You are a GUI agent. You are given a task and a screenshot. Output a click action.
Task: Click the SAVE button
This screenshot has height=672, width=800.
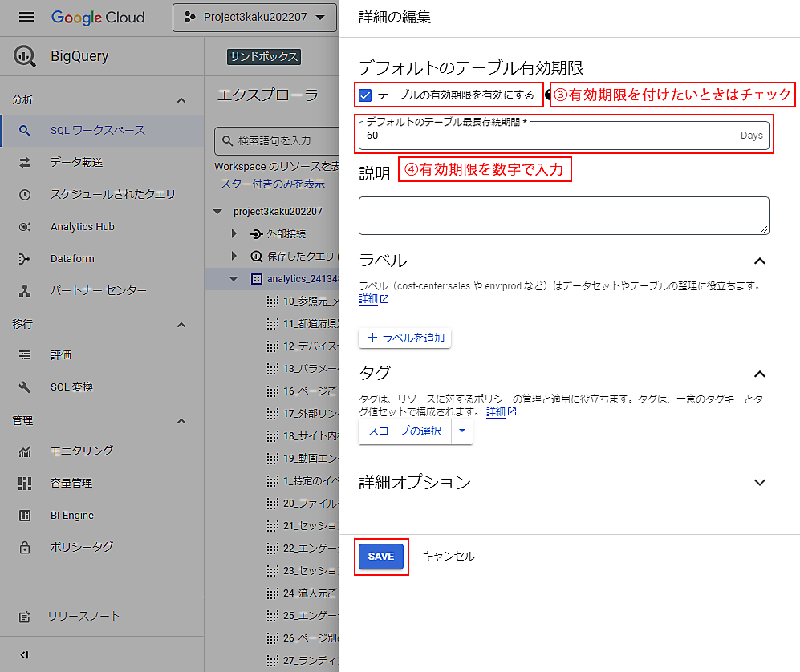380,557
